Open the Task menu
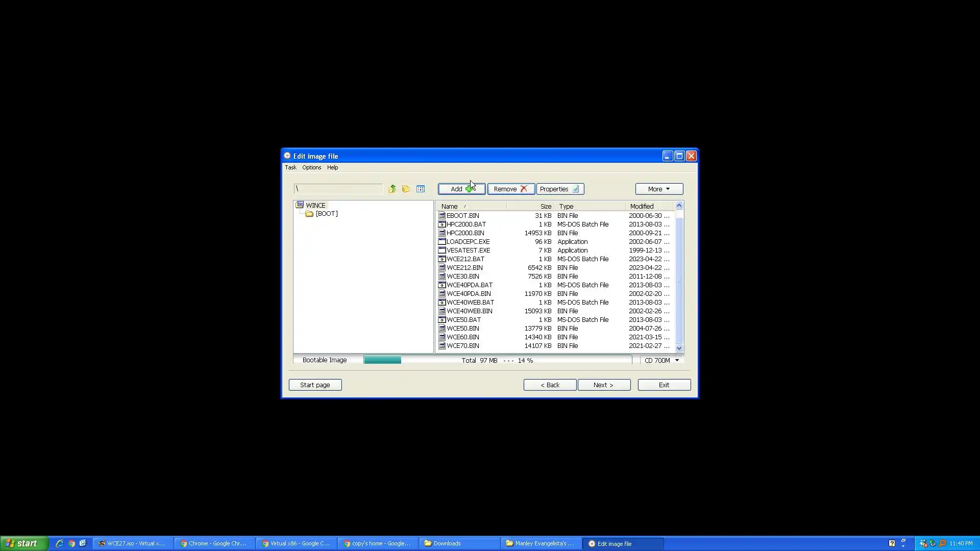The height and width of the screenshot is (551, 980). (290, 167)
